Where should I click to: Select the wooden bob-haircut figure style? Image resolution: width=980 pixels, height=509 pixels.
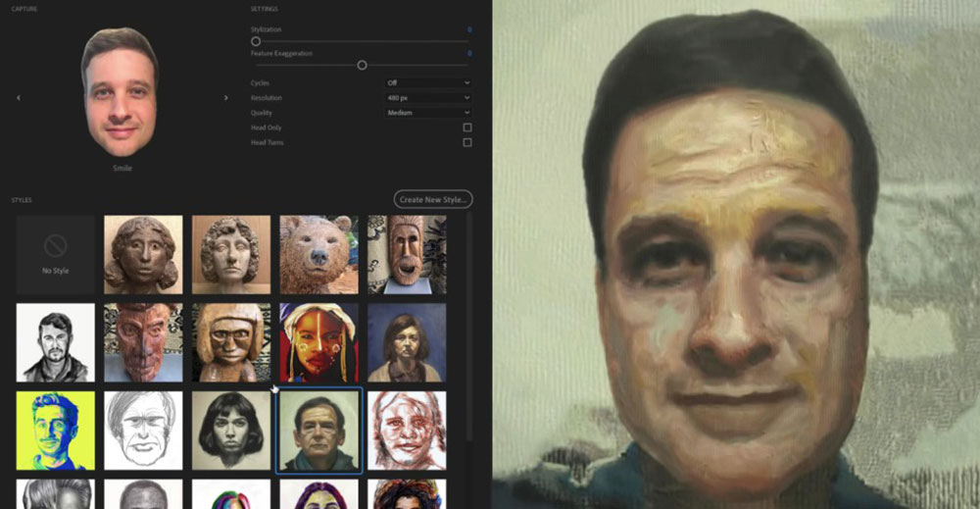coord(231,342)
